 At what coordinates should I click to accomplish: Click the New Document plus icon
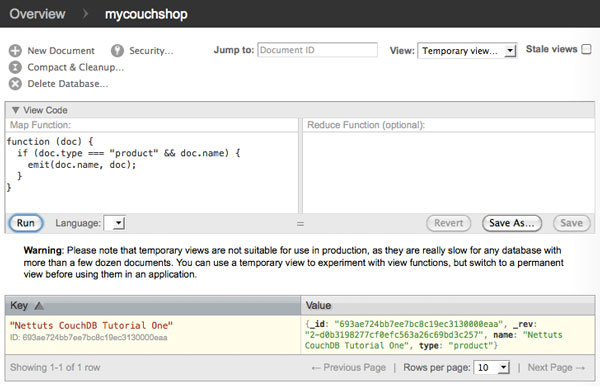point(15,51)
